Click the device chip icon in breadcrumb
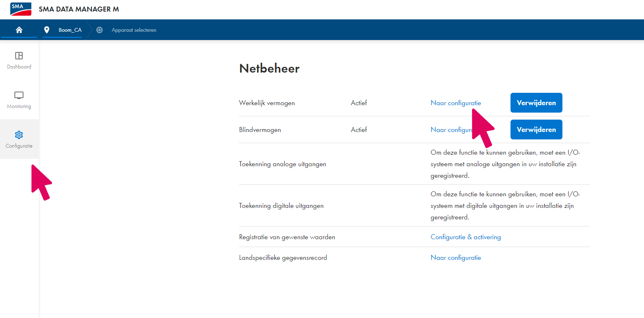The width and height of the screenshot is (644, 318). tap(99, 30)
